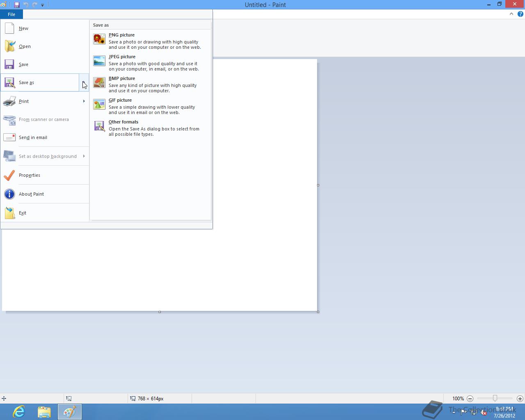Click the Paint taskbar button

[x=70, y=412]
